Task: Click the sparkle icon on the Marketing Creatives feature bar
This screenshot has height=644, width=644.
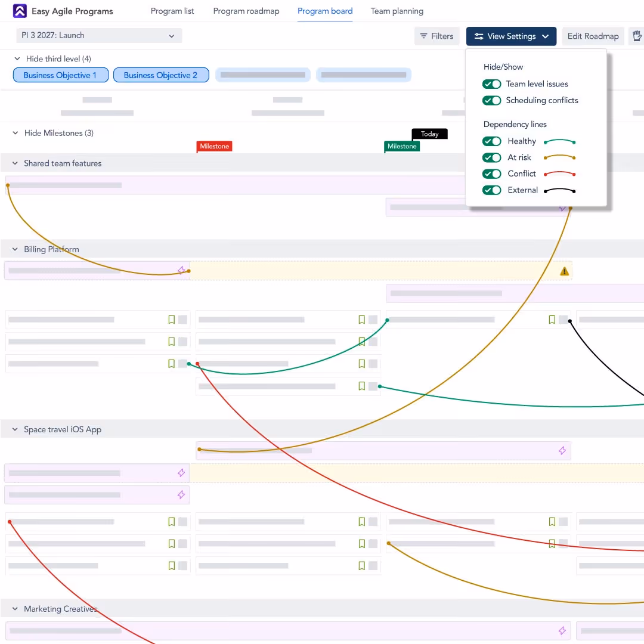Action: (561, 630)
